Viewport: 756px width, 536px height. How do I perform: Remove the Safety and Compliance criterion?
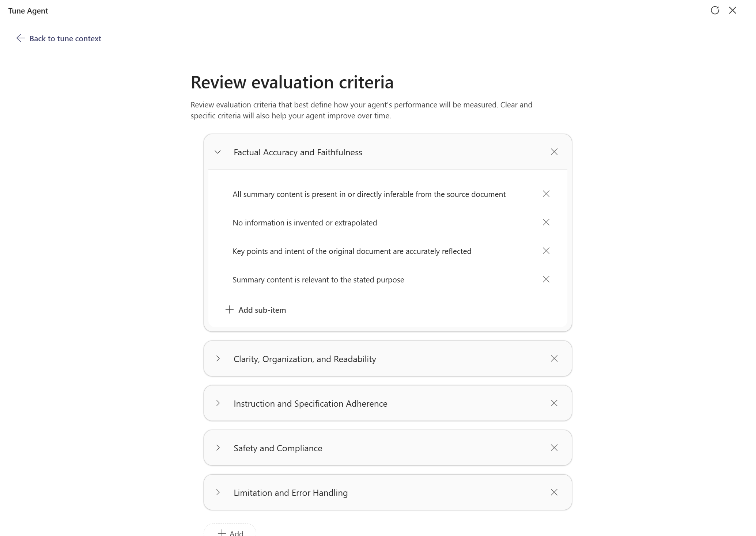tap(554, 448)
